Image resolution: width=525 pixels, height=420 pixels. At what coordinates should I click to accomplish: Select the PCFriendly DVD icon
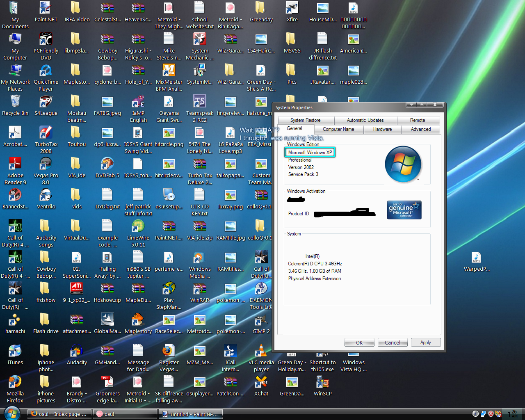46,46
